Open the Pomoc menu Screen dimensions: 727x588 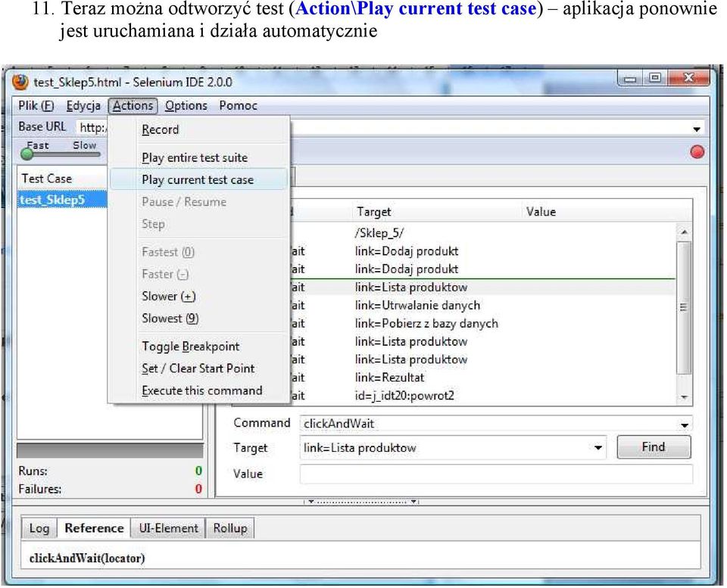[239, 106]
